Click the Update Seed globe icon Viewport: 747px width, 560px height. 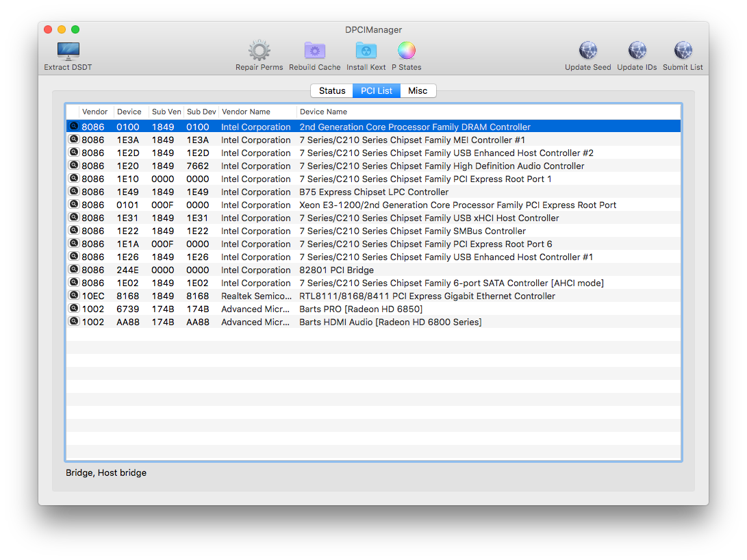click(x=587, y=51)
